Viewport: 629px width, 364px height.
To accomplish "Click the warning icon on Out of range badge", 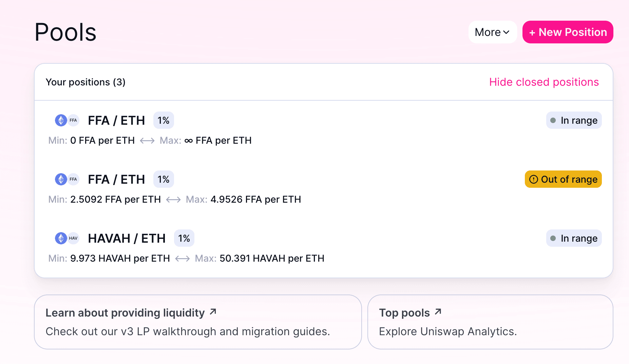I will click(534, 179).
